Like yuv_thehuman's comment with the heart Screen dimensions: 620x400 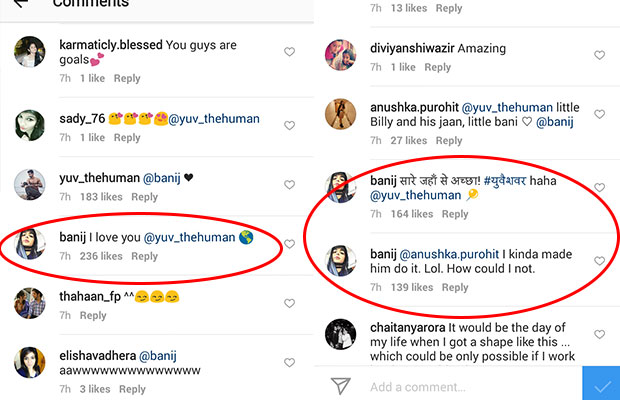(290, 184)
